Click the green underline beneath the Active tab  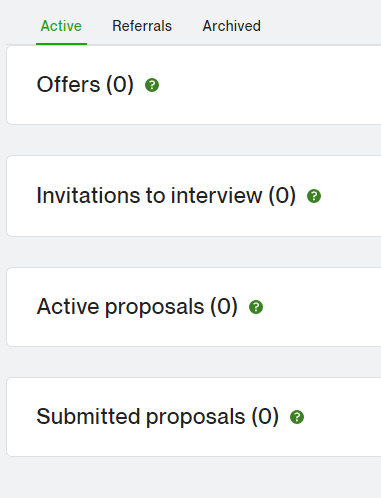61,44
